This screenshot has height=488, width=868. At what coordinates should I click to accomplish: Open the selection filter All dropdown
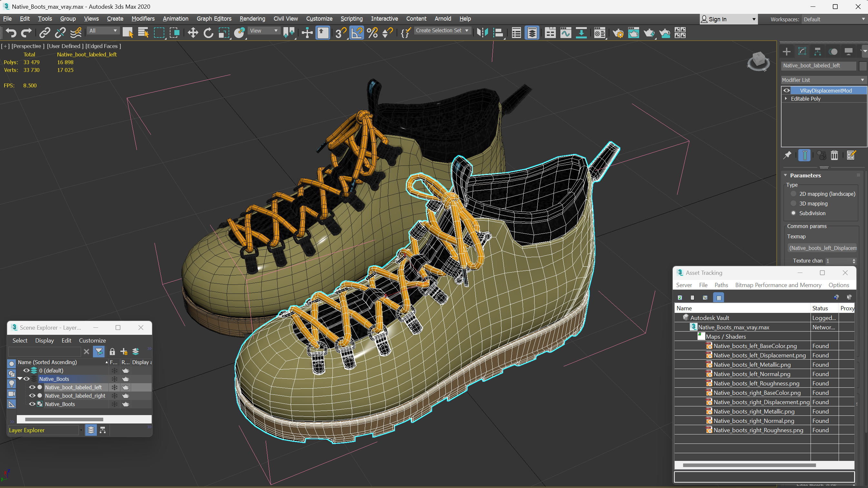point(103,31)
